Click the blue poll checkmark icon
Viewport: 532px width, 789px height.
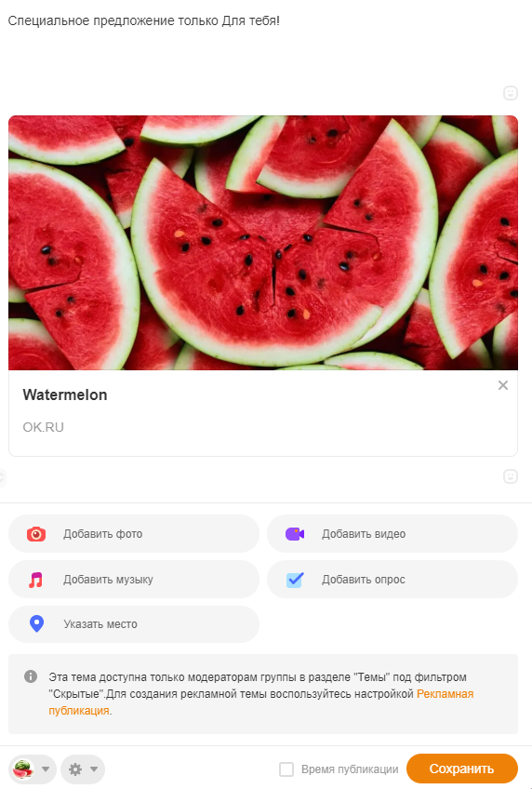(x=295, y=580)
